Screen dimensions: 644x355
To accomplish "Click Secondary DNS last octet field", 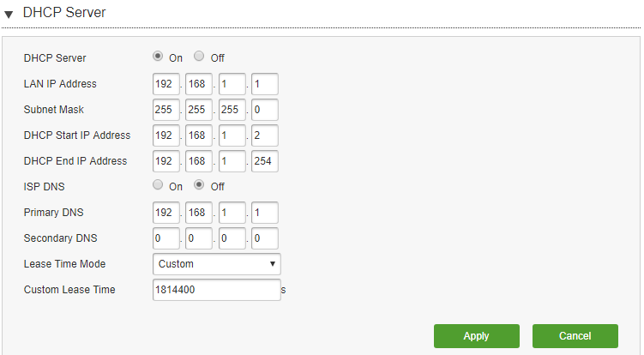I will pos(265,238).
